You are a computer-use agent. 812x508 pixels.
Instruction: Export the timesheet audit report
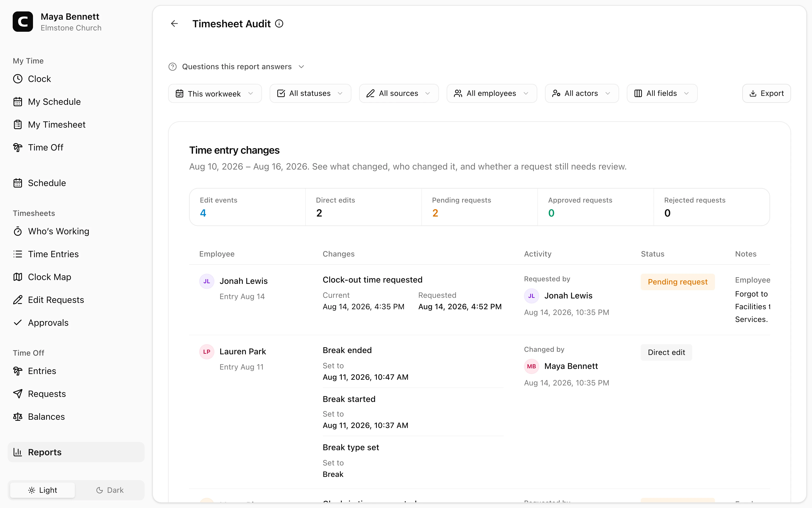tap(766, 93)
